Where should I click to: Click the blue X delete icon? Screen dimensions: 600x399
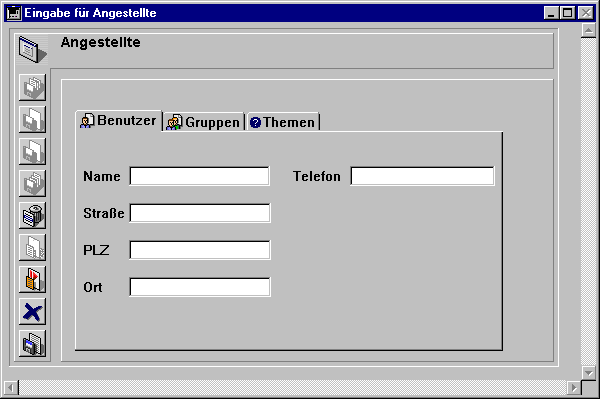pyautogui.click(x=33, y=312)
